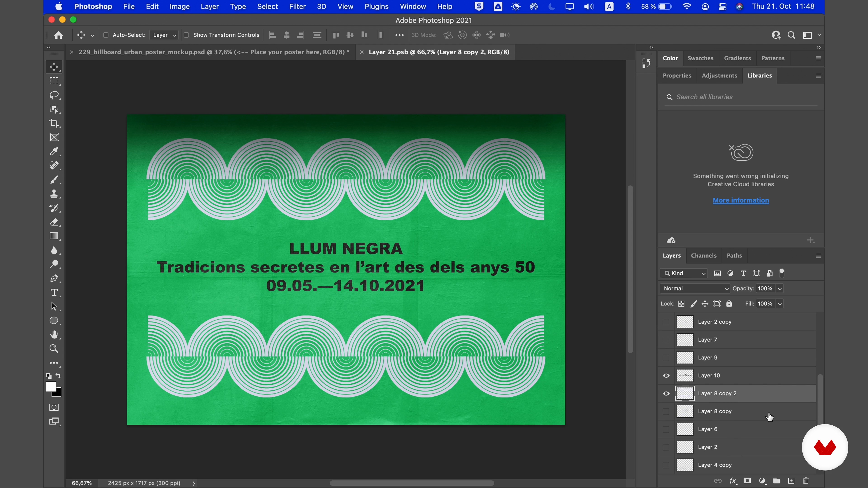Open more align options ellipsis button

pos(399,35)
